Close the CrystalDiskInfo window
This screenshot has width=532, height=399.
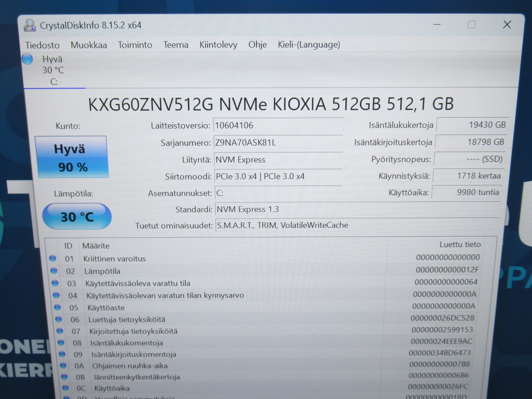507,25
